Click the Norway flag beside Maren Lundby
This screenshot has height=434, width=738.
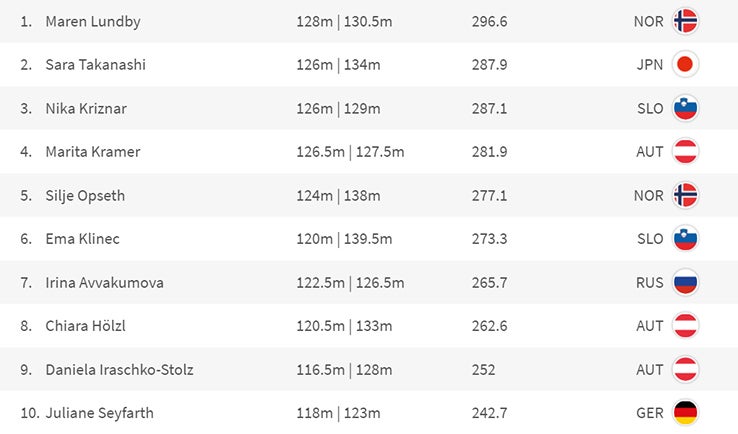[685, 21]
